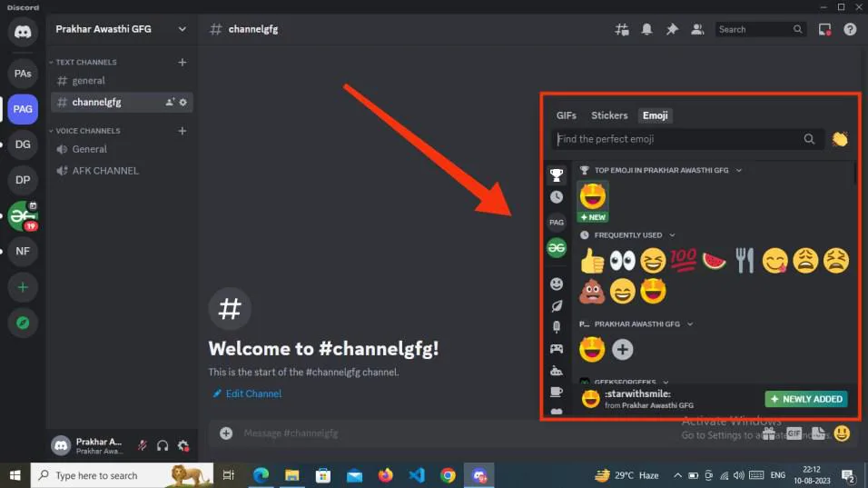Select the PAs server icon
868x488 pixels.
point(23,73)
